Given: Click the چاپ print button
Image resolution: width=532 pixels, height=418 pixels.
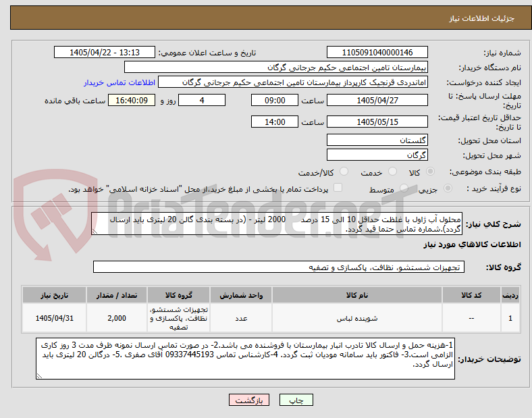Looking at the screenshot, I should [x=296, y=400].
